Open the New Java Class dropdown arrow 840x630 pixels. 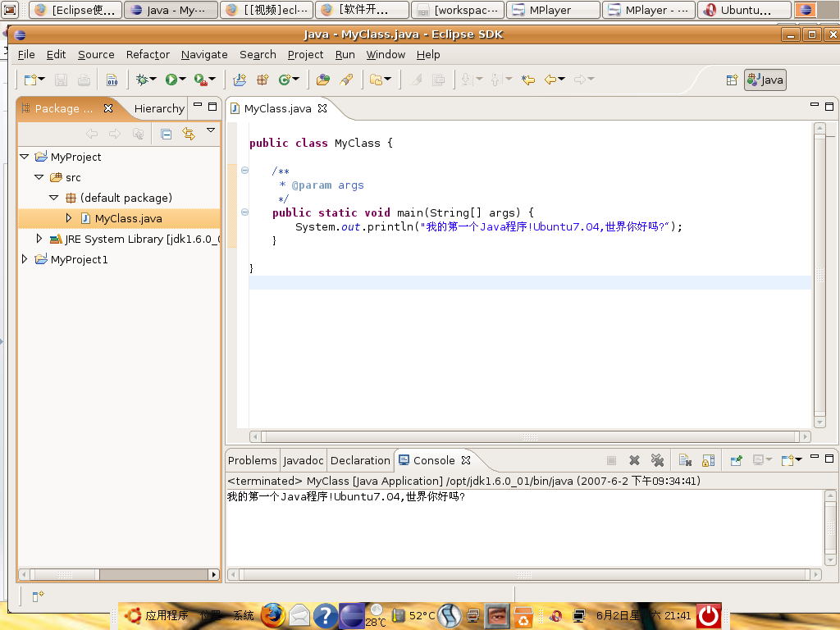click(x=295, y=80)
